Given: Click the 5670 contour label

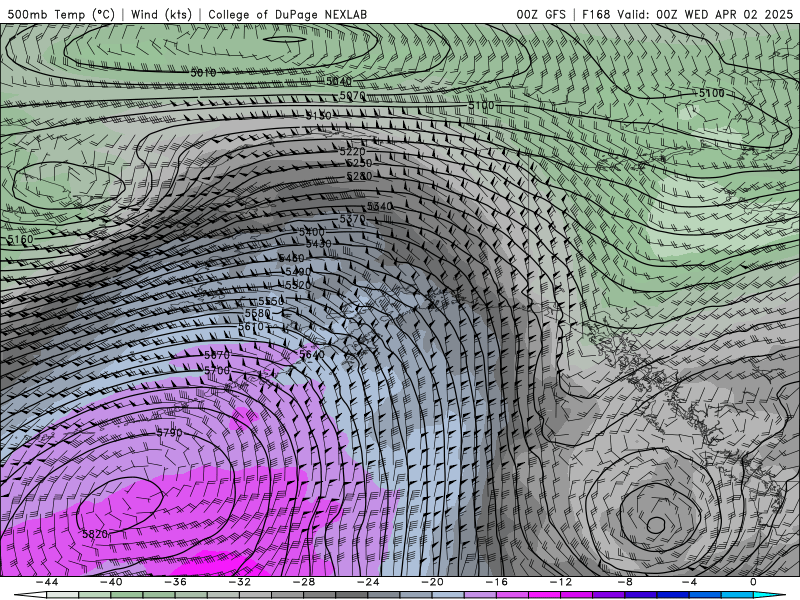Looking at the screenshot, I should click(217, 355).
